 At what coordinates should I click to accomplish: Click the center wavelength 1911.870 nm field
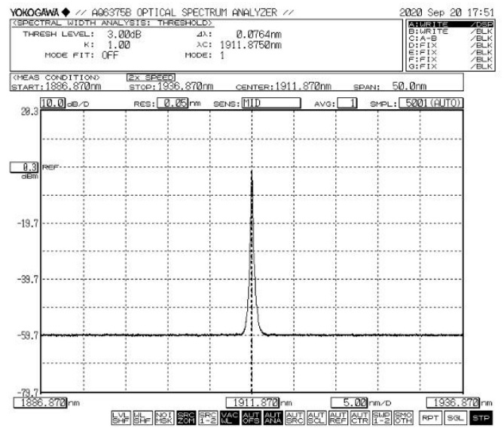(x=252, y=402)
